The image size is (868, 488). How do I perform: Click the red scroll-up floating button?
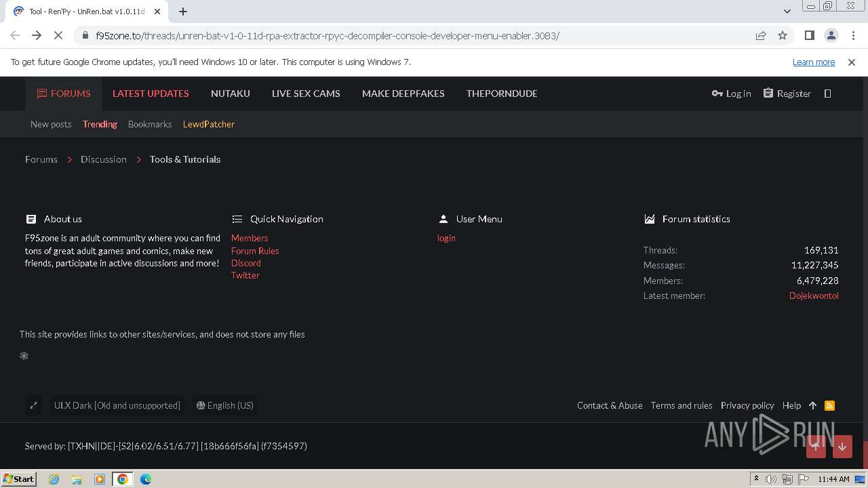pyautogui.click(x=816, y=447)
